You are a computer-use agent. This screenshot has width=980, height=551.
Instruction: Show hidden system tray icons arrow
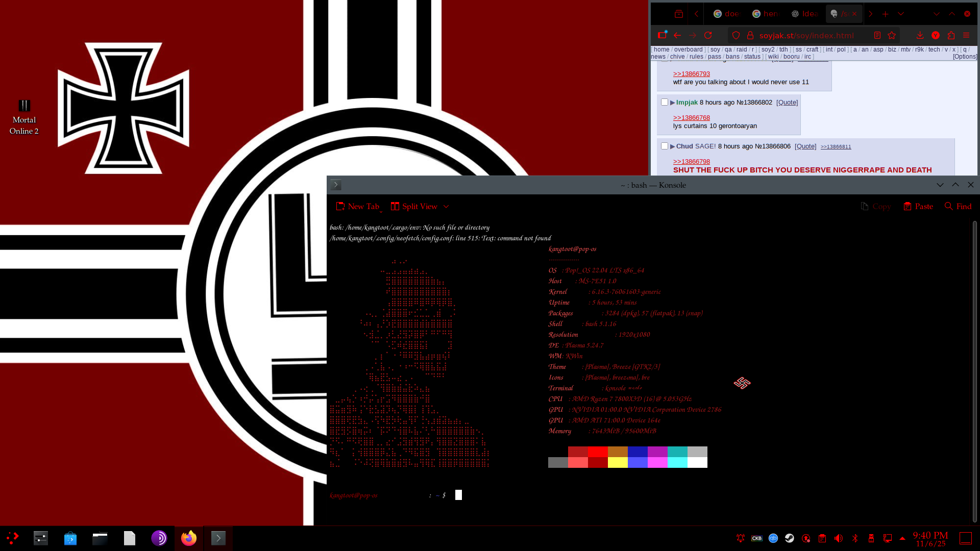tap(902, 538)
